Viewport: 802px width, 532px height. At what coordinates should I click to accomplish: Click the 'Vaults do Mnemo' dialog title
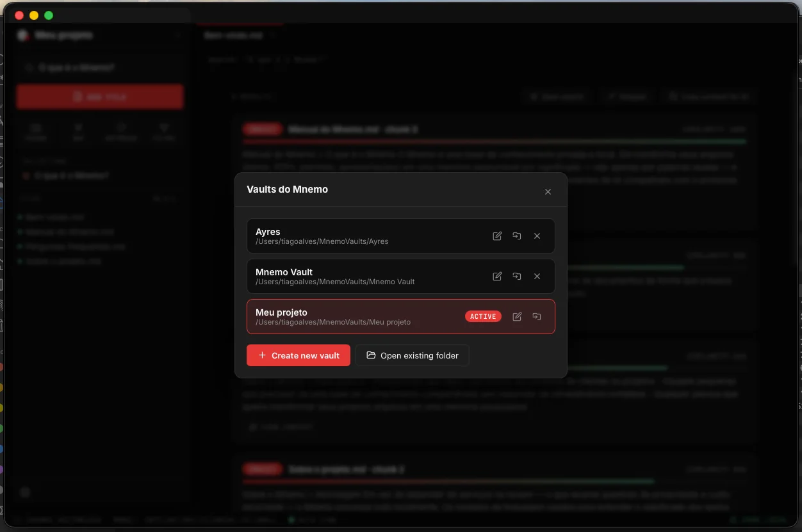(x=287, y=189)
